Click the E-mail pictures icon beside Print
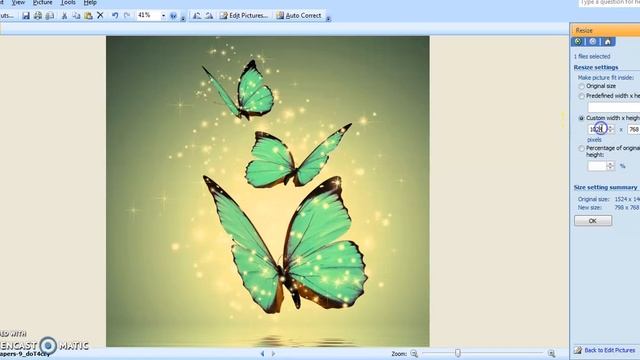Image resolution: width=640 pixels, height=360 pixels. click(x=50, y=16)
